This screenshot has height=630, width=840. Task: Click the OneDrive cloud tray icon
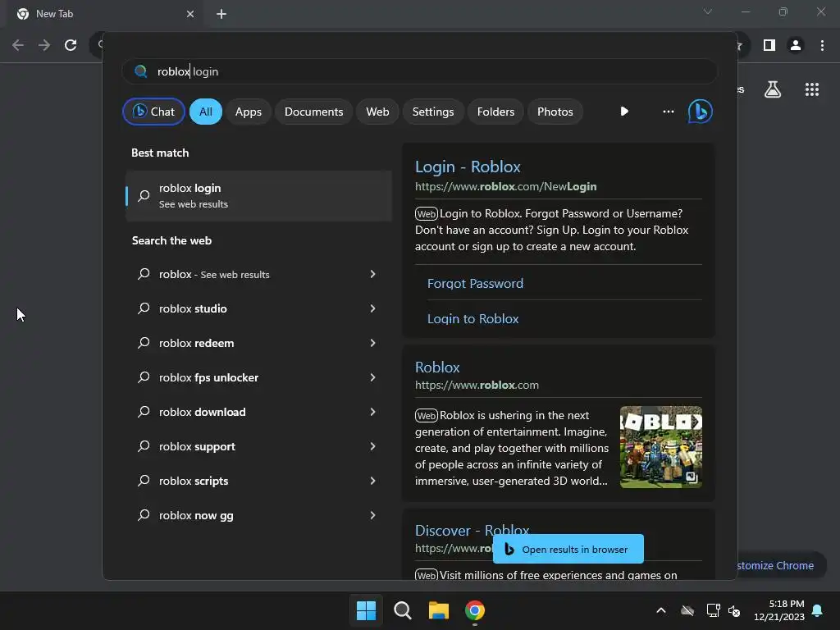[687, 610]
